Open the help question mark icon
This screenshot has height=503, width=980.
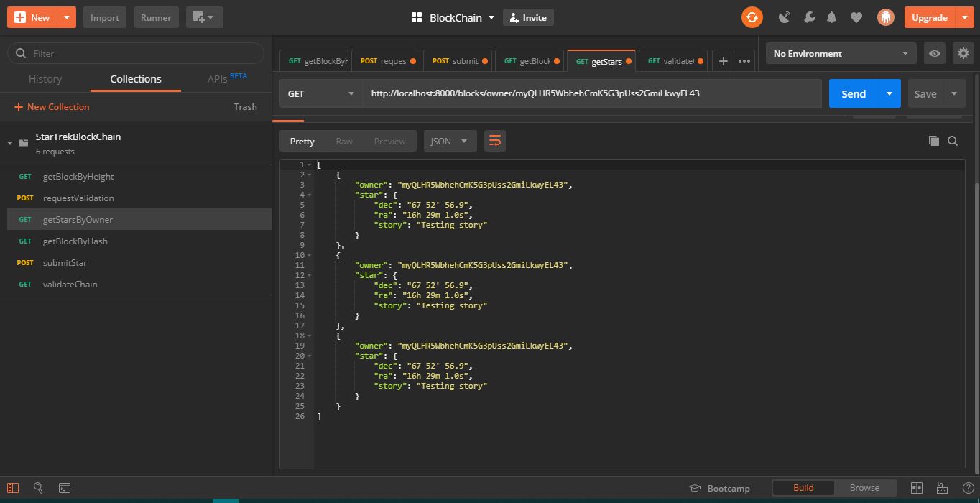(967, 487)
